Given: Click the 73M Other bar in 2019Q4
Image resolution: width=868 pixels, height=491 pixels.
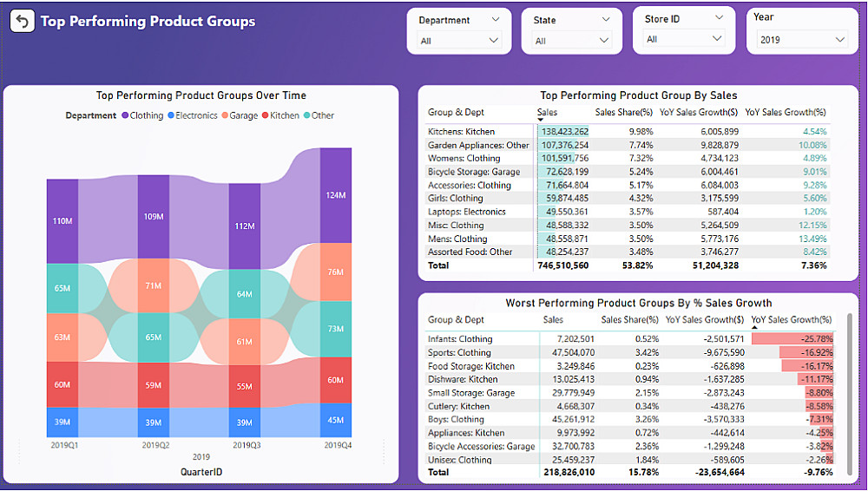Looking at the screenshot, I should point(335,329).
